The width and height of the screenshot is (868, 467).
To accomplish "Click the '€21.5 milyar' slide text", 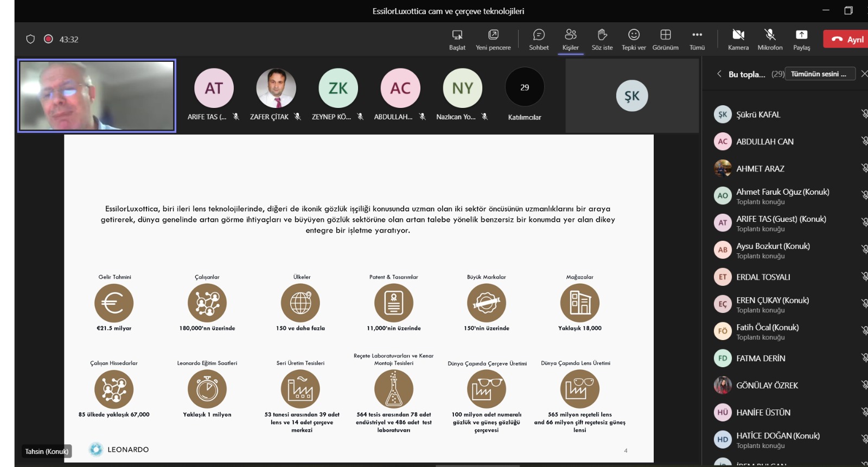I will (x=114, y=328).
